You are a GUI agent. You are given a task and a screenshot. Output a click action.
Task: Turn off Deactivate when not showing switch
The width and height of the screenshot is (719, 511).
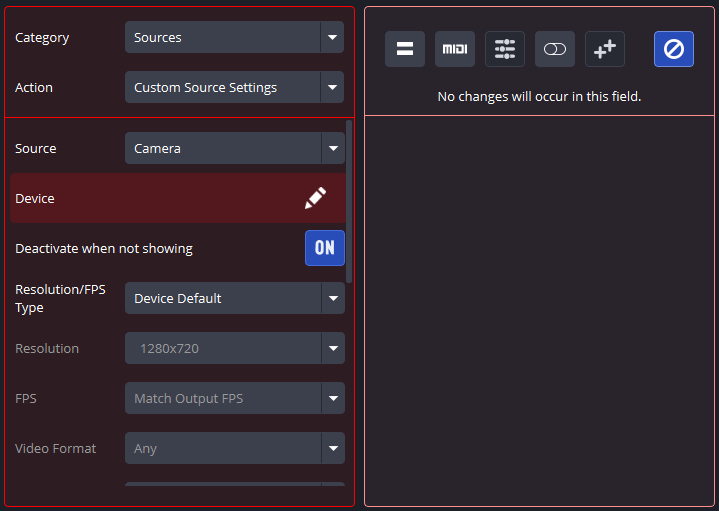324,248
